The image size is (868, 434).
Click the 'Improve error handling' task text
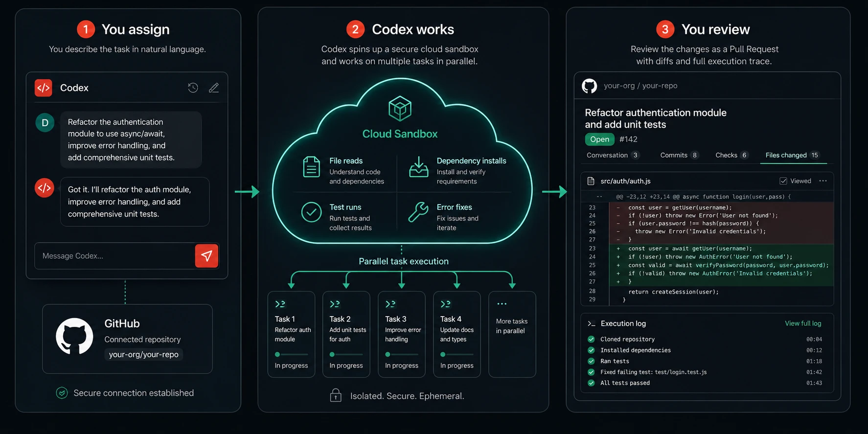(x=403, y=335)
